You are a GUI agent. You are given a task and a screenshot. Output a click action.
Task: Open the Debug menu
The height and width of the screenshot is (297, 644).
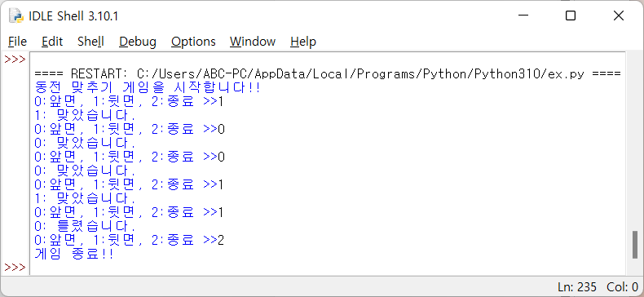138,42
